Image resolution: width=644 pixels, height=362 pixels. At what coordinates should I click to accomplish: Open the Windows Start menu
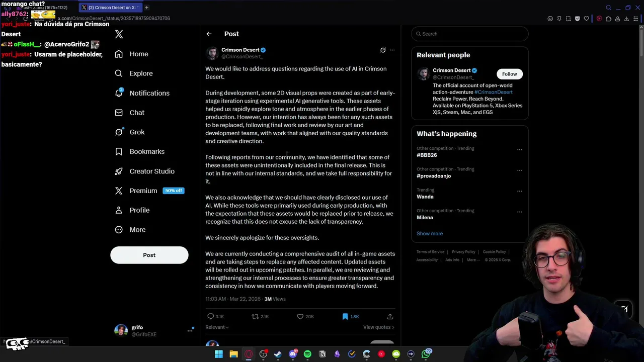click(x=219, y=354)
